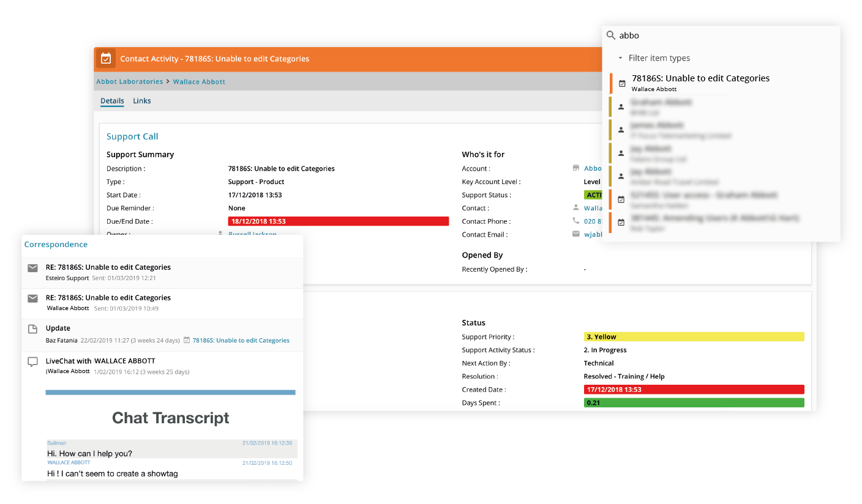This screenshot has width=862, height=504.
Task: Click the calendar-check icon in the orange Contact Activity header
Action: (106, 59)
